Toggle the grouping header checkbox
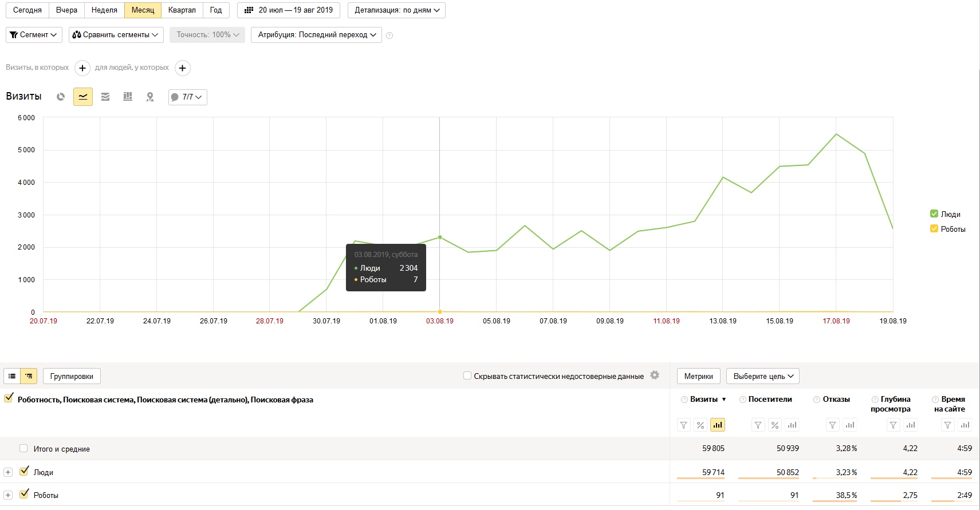Image resolution: width=980 pixels, height=510 pixels. point(9,398)
